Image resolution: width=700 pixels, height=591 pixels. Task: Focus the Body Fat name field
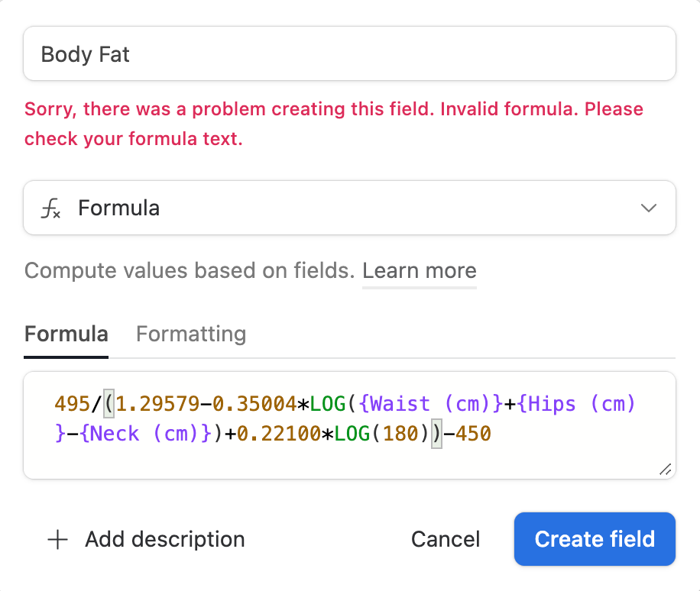pyautogui.click(x=349, y=53)
